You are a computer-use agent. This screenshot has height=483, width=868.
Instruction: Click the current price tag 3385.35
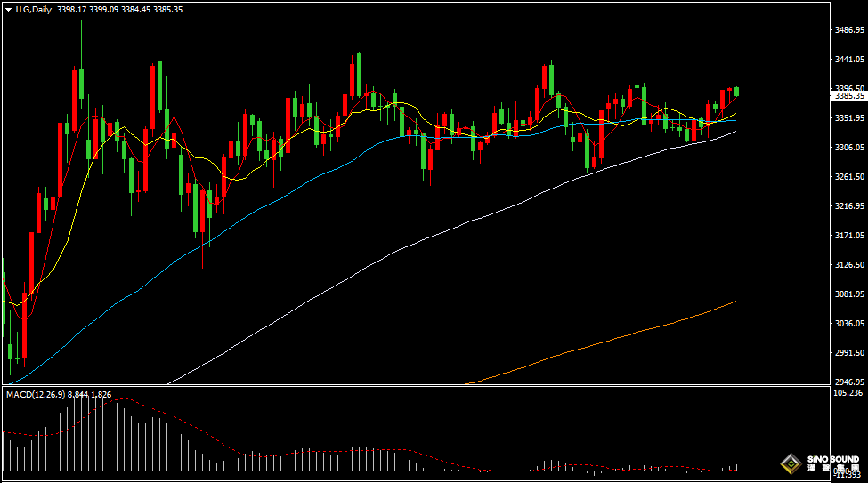[x=849, y=96]
